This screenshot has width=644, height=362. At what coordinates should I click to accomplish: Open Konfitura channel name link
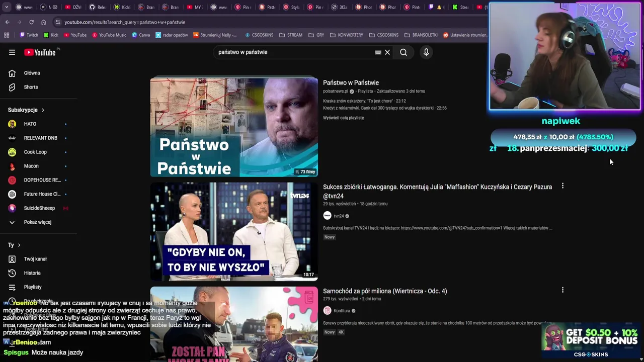342,311
